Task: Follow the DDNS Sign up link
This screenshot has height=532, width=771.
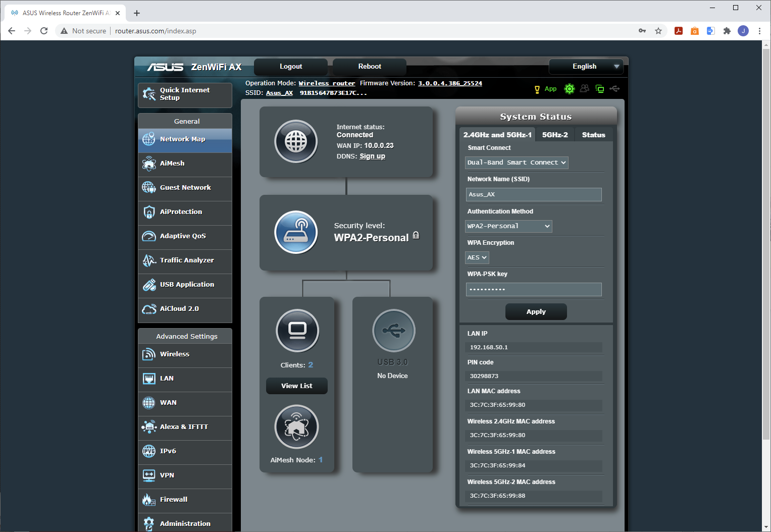Action: (x=372, y=156)
